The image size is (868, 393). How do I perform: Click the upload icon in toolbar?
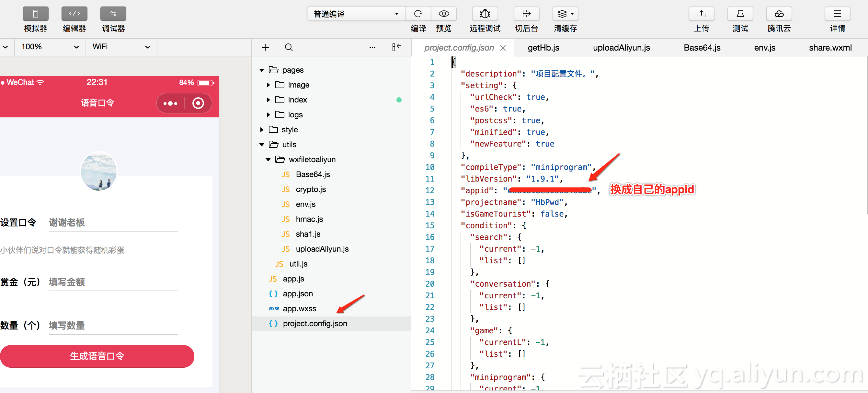[x=701, y=14]
